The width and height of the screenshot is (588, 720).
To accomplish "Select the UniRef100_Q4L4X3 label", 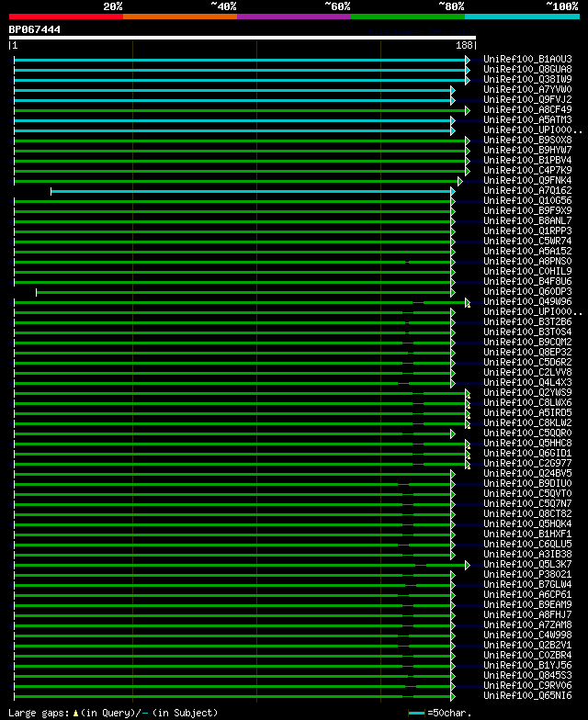I will pyautogui.click(x=527, y=382).
